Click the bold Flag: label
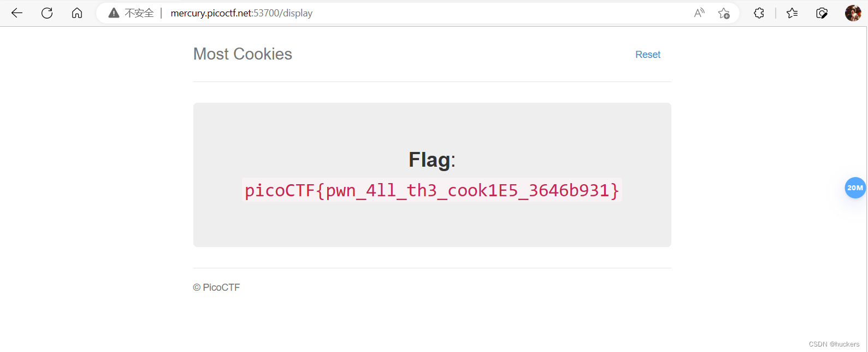 pos(431,159)
